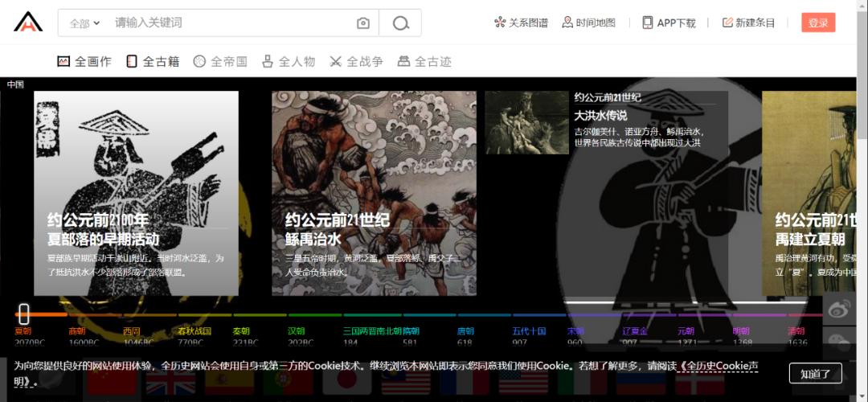This screenshot has width=868, height=402.
Task: Jump to 西周 on the timeline
Action: tap(131, 331)
